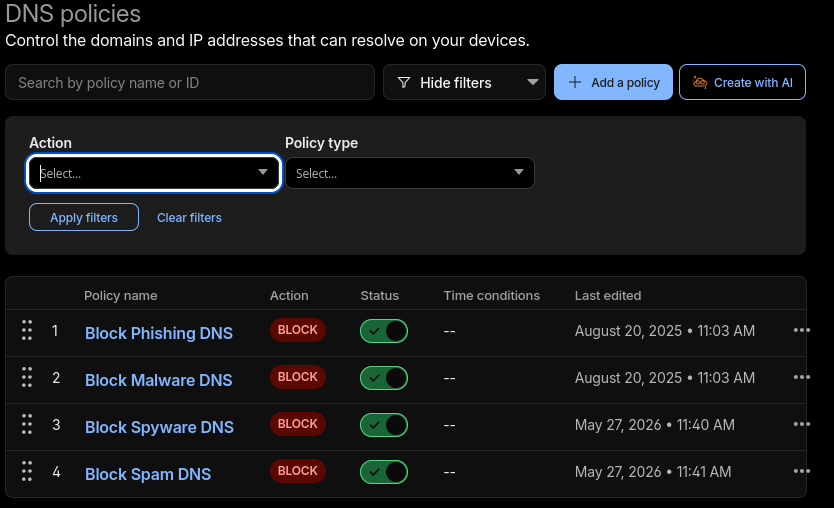
Task: Click the May 27, 2026 • 11:41 AM date
Action: point(653,471)
